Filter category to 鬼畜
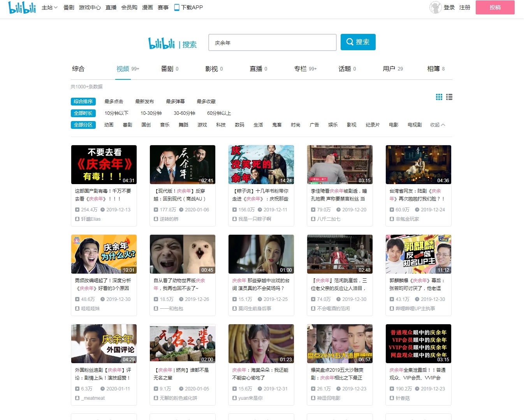Image resolution: width=524 pixels, height=420 pixels. point(277,125)
